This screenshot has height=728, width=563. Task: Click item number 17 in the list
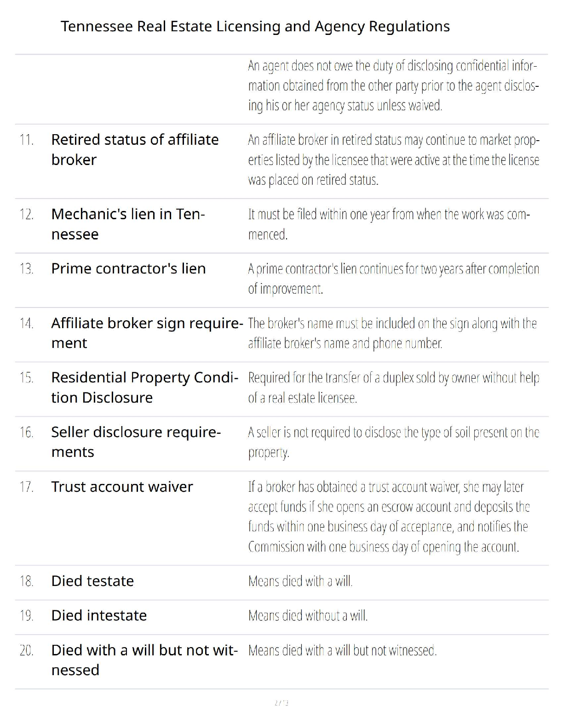pos(27,487)
